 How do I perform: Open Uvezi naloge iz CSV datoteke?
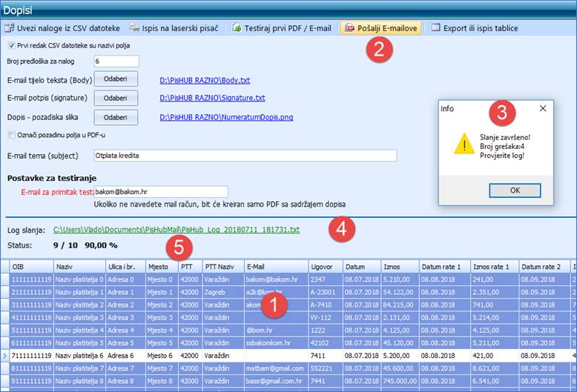(x=62, y=28)
